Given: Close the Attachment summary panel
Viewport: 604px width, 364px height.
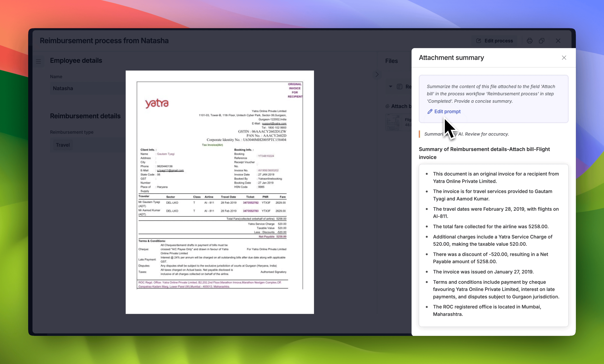Looking at the screenshot, I should point(564,58).
